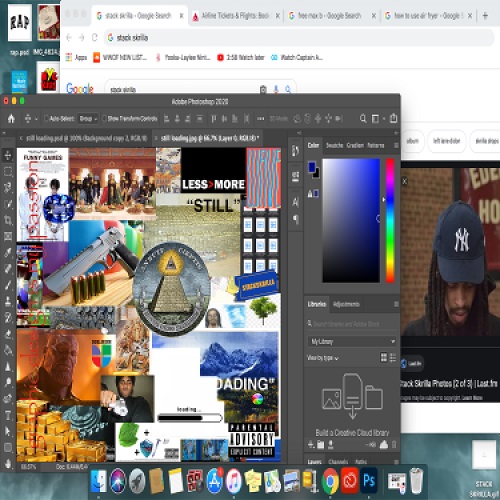Click the background color swatch
This screenshot has height=500, width=500.
pos(317,173)
